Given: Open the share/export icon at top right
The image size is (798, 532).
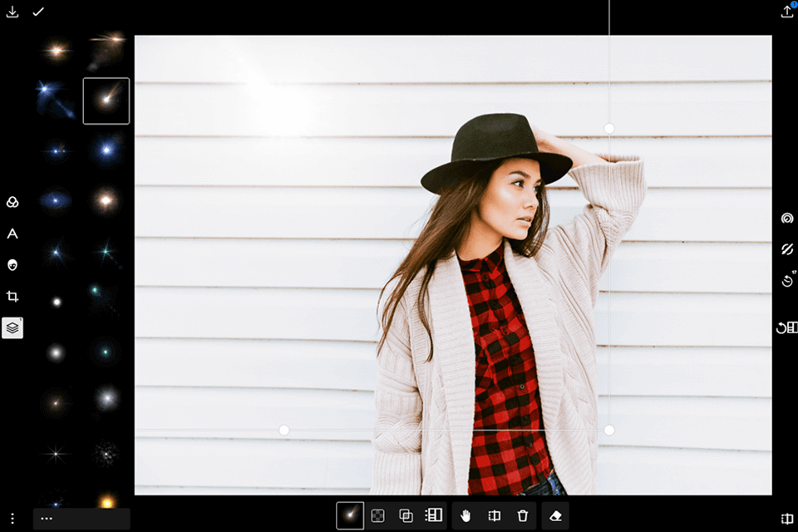Looking at the screenshot, I should click(x=787, y=11).
